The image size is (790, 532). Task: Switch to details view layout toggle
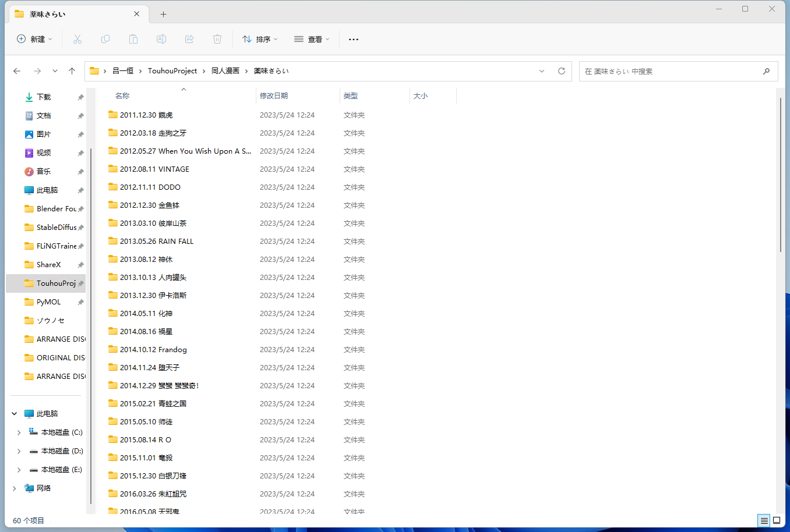pos(764,520)
